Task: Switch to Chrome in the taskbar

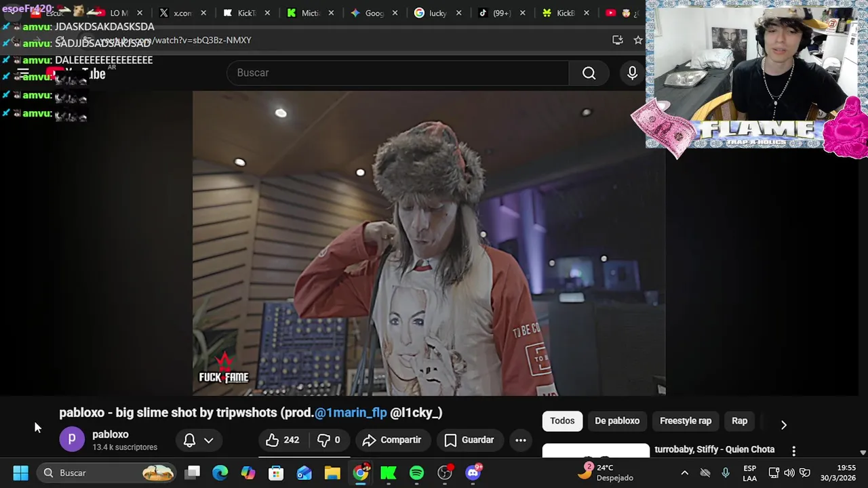Action: point(360,472)
